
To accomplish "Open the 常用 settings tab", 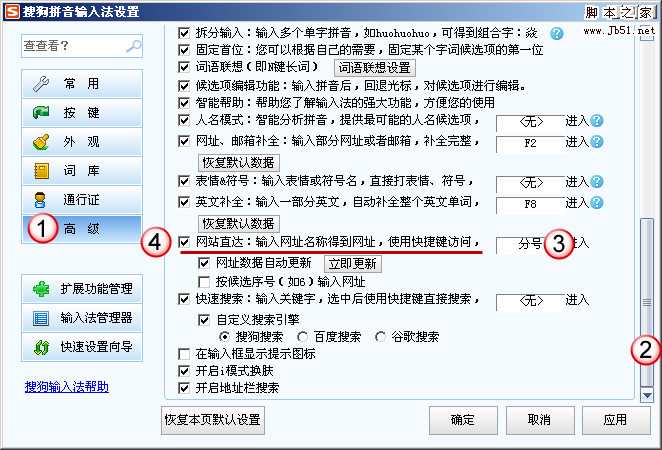I will pos(82,84).
